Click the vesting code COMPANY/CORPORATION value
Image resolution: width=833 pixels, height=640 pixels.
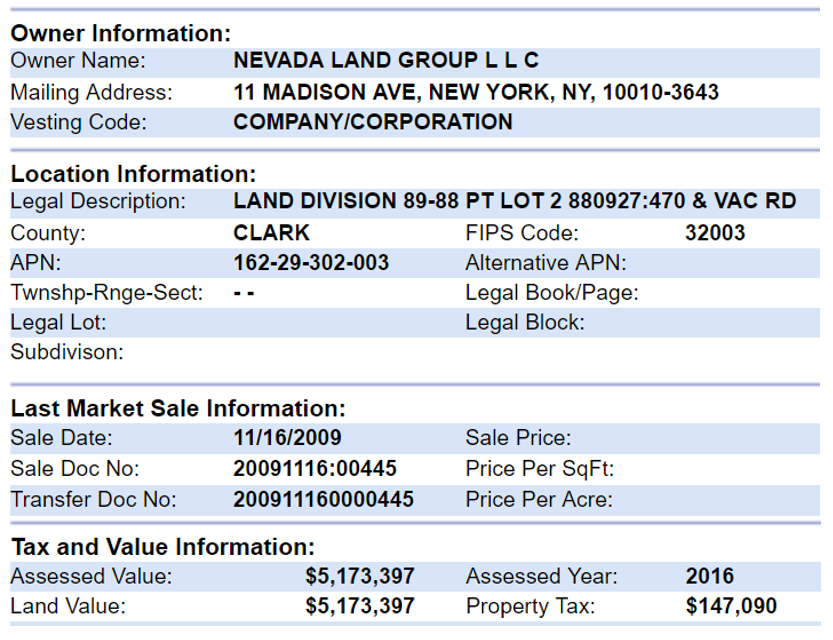pos(373,122)
